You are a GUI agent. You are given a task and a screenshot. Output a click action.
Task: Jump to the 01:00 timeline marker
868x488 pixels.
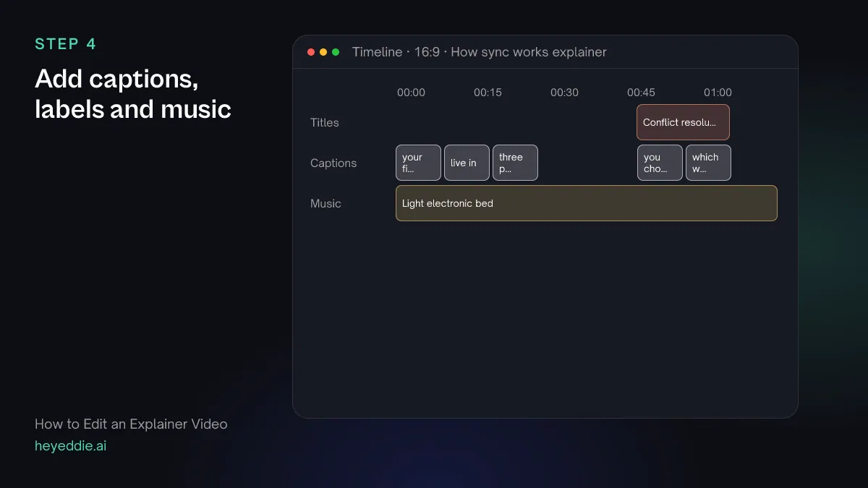pyautogui.click(x=718, y=93)
